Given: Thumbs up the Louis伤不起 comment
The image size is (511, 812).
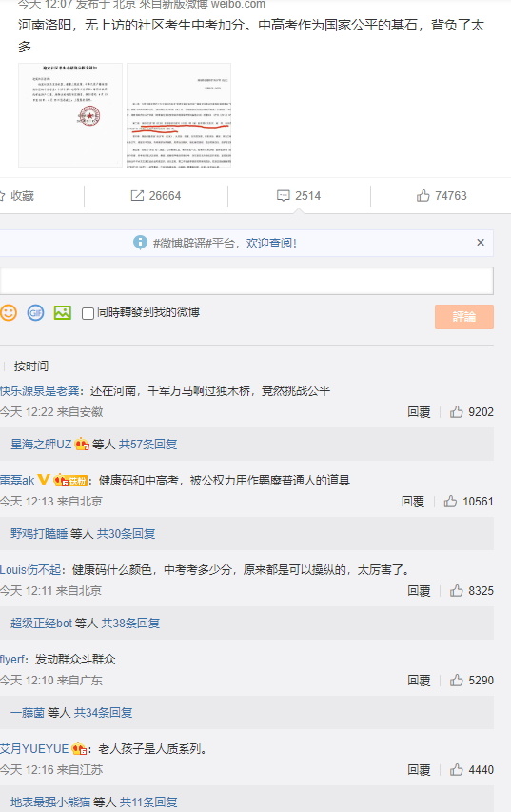Looking at the screenshot, I should point(471,591).
